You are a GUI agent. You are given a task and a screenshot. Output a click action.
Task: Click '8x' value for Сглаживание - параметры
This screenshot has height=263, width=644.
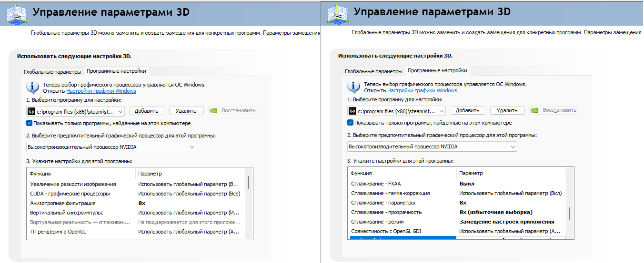click(x=463, y=203)
